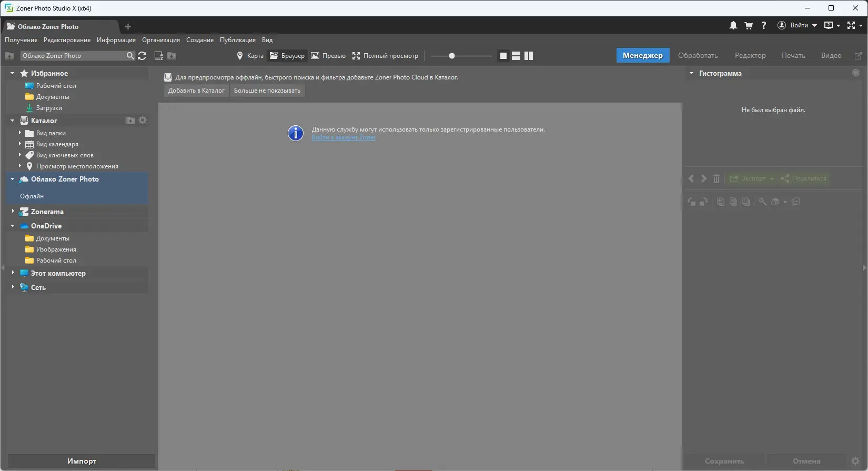
Task: Toggle the Браузер browser mode
Action: click(x=287, y=56)
